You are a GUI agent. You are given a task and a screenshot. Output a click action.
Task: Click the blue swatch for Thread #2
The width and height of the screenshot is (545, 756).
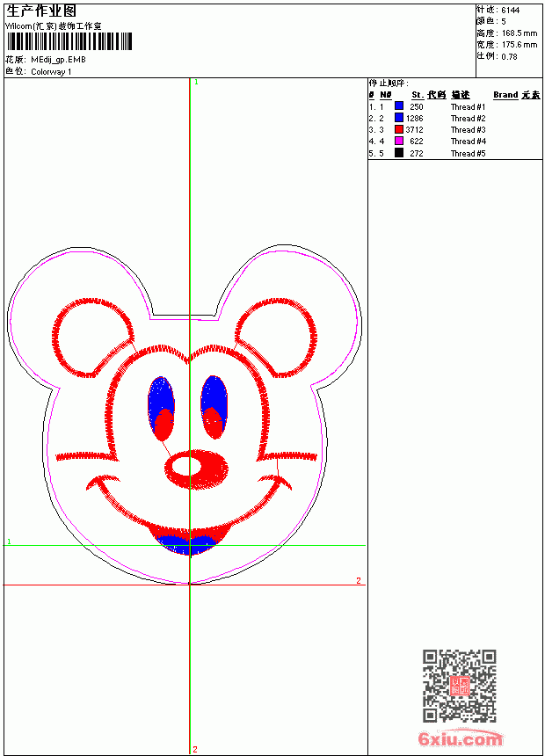399,118
